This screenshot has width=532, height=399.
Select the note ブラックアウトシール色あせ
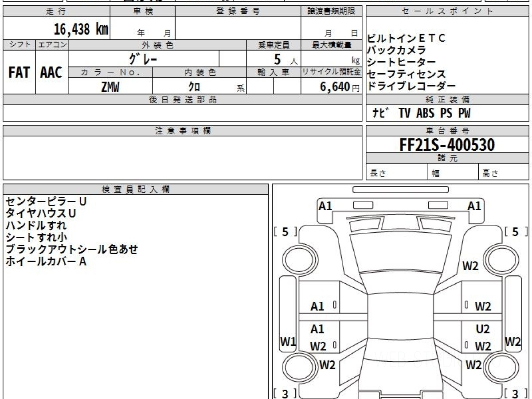click(x=72, y=249)
